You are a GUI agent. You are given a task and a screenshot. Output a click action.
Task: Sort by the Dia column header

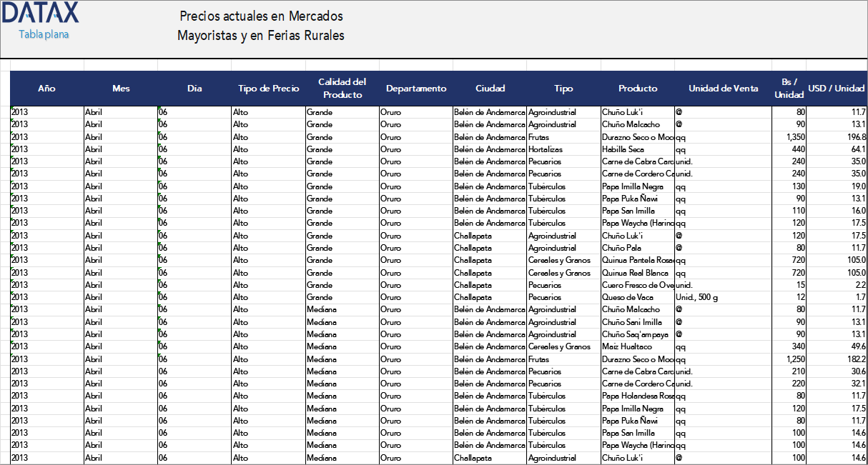tap(193, 89)
